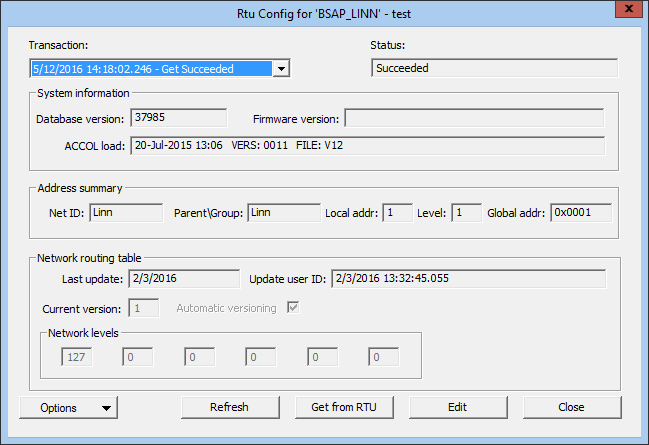Screen dimensions: 649x445
Task: Click the third Network levels field
Action: point(200,357)
